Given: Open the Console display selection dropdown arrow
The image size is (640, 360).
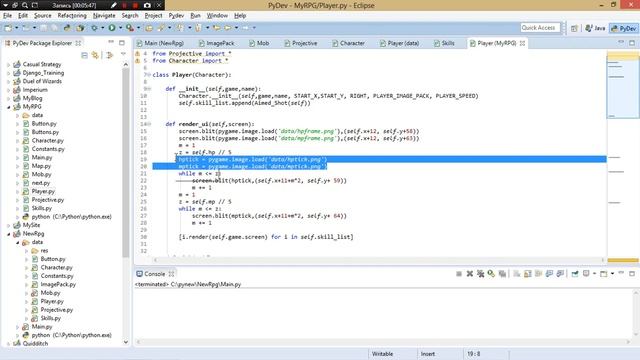Looking at the screenshot, I should click(x=594, y=273).
